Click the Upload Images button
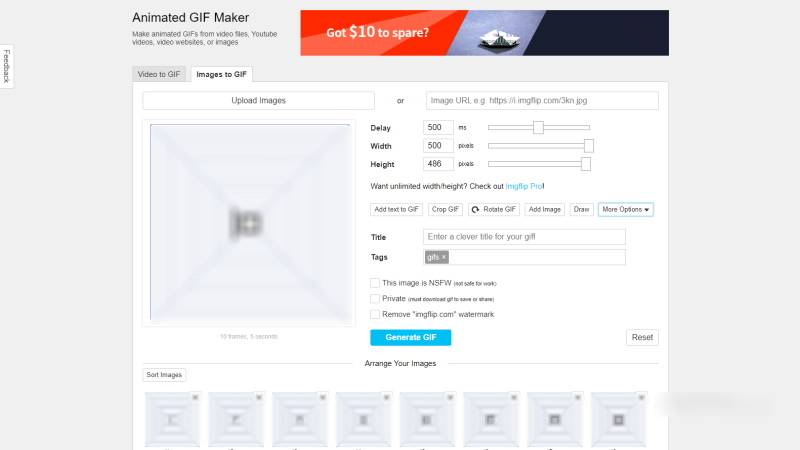Image resolution: width=800 pixels, height=450 pixels. click(x=259, y=101)
